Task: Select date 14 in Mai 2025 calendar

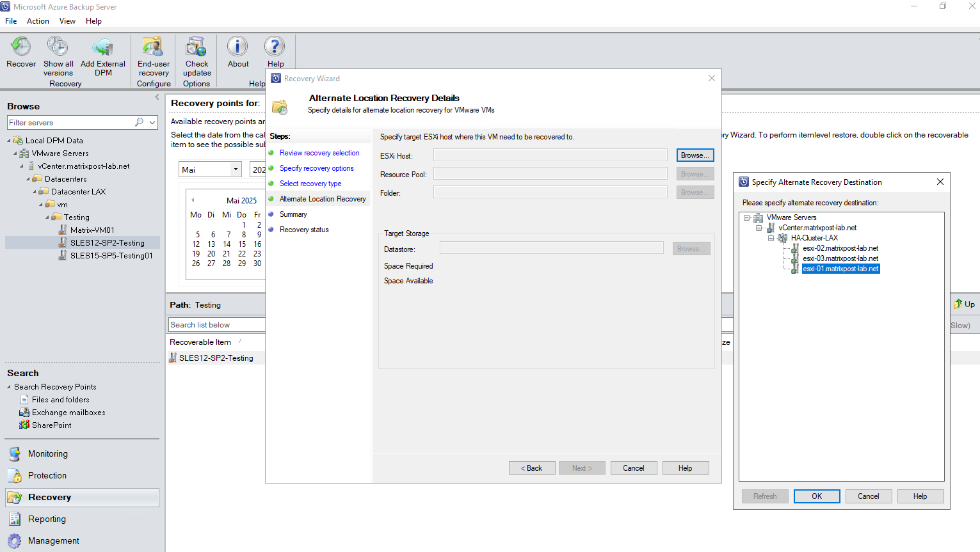Action: [x=227, y=244]
